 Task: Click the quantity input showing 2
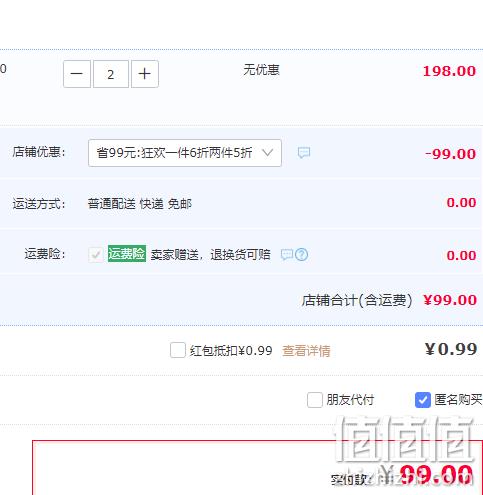point(111,74)
